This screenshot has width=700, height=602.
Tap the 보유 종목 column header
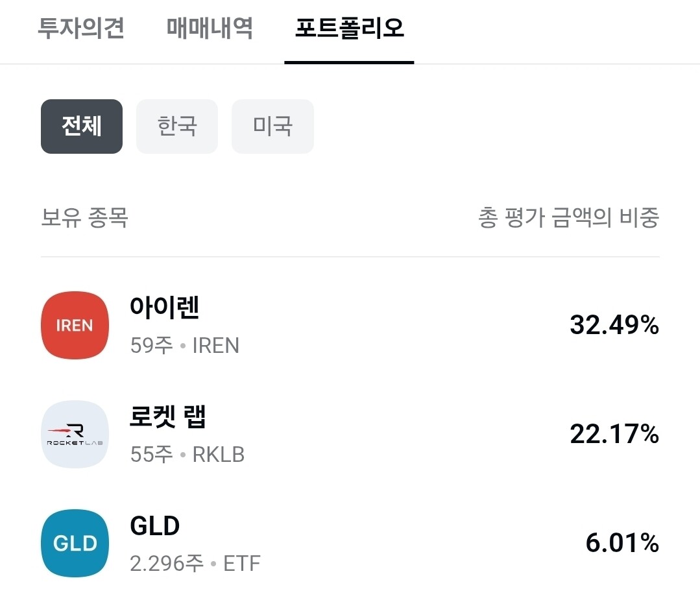coord(84,218)
